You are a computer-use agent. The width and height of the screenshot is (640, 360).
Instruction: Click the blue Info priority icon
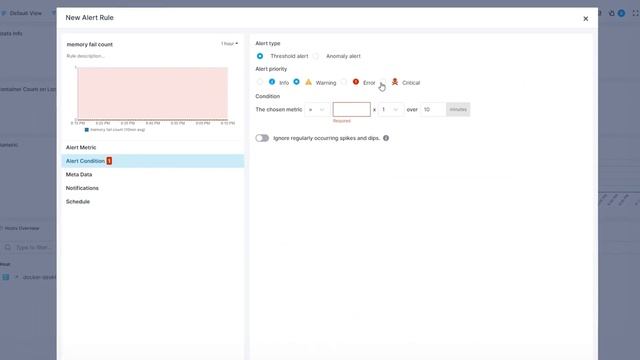pos(272,82)
